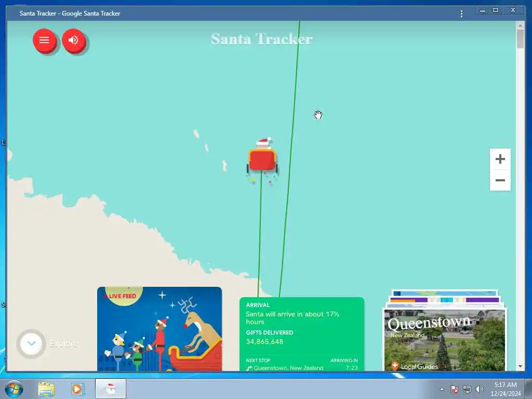532x399 pixels.
Task: Expand the Explore chevron button
Action: pos(31,343)
